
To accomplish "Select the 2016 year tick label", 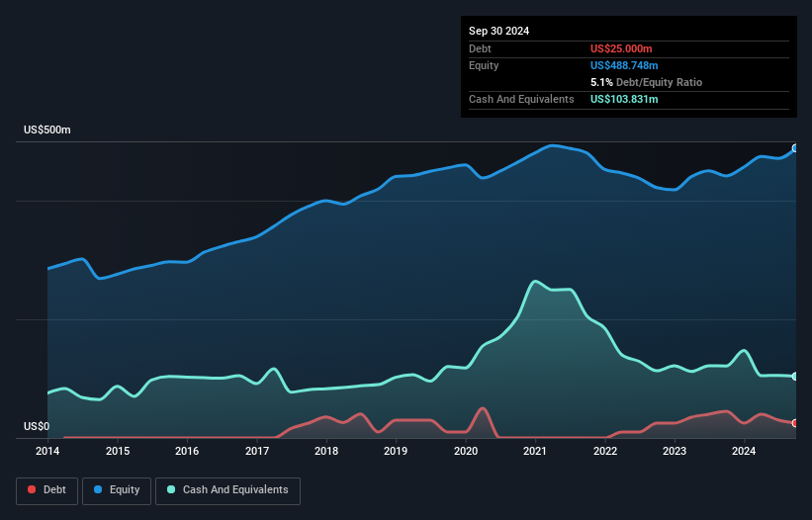I will coord(187,452).
